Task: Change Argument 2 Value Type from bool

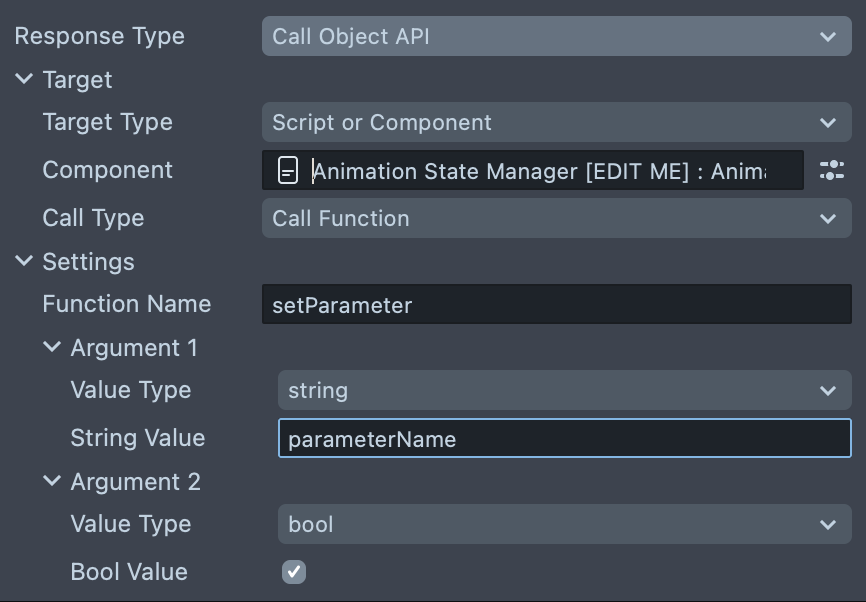Action: pos(563,525)
